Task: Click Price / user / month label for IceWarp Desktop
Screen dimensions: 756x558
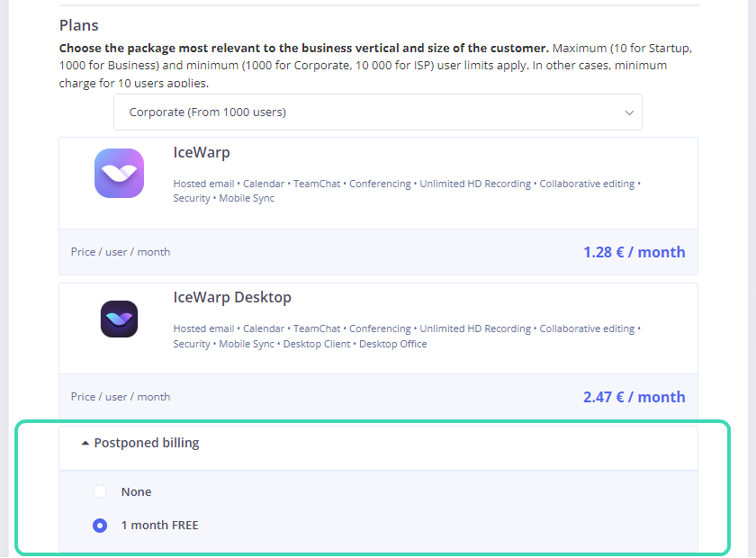Action: [x=121, y=397]
